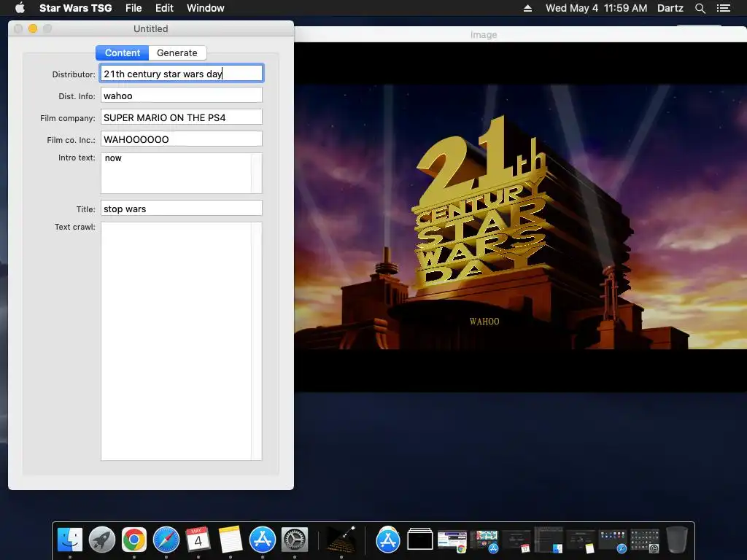
Task: Click the Star Wars TSG app dock icon
Action: (x=341, y=540)
